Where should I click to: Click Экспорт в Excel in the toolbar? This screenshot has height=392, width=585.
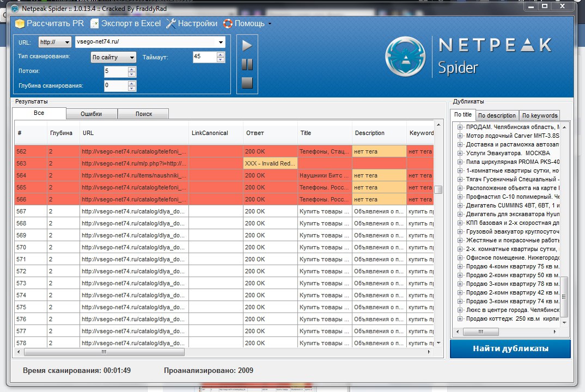[126, 23]
